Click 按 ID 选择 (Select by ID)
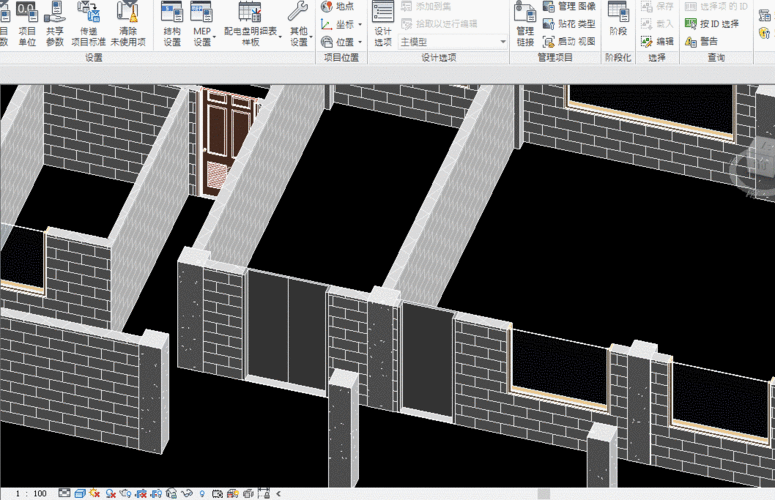Screen dimensions: 775x500 pos(714,24)
